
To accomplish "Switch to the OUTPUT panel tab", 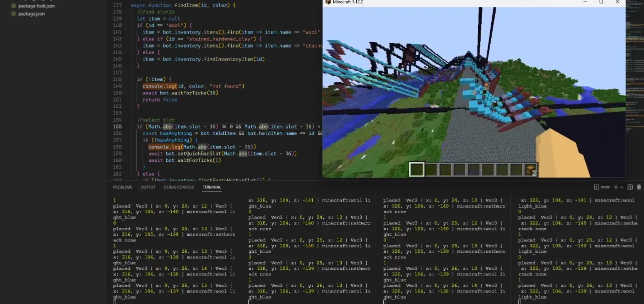I will click(148, 187).
